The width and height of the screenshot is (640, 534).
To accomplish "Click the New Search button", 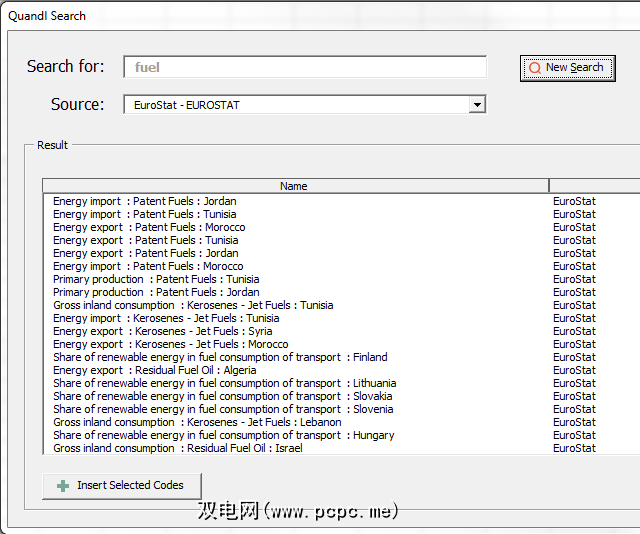I will 567,68.
